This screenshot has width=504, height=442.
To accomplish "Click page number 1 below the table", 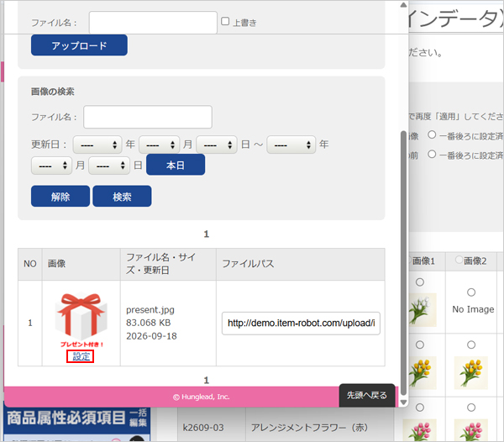I will (x=207, y=381).
